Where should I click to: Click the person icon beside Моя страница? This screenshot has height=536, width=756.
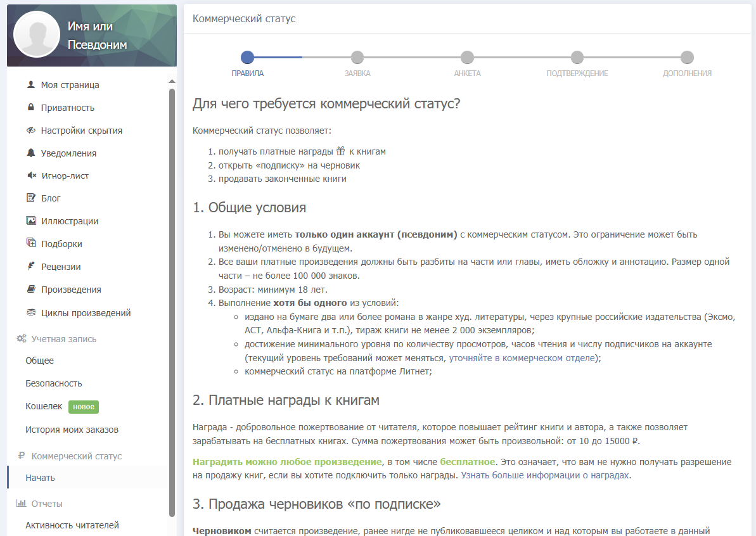[x=31, y=84]
